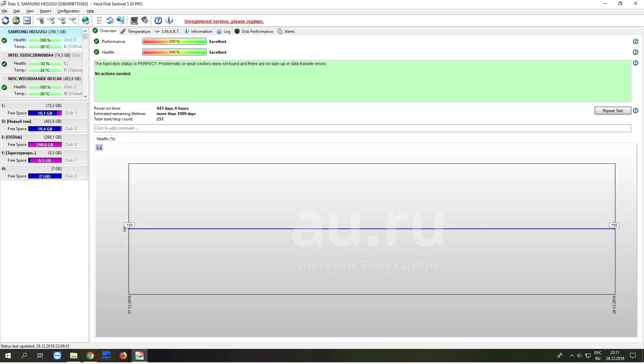This screenshot has width=644, height=364.
Task: Select the Health (%) graph tab
Action: pyautogui.click(x=106, y=139)
